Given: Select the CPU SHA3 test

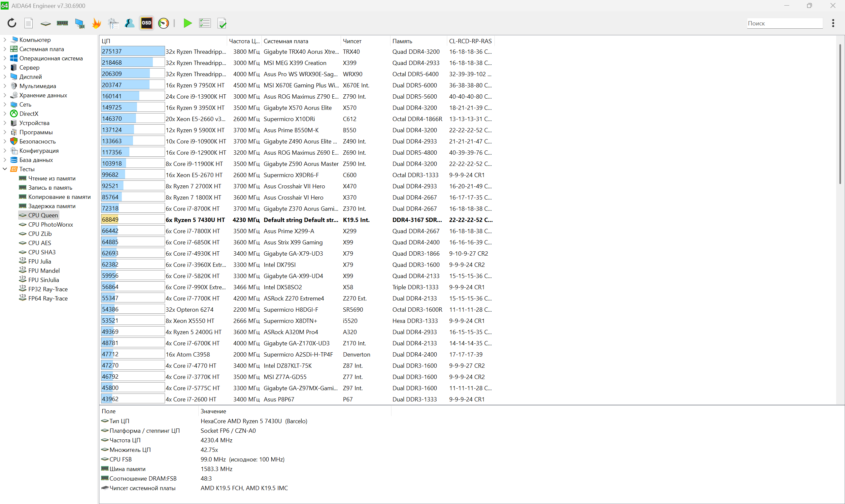Looking at the screenshot, I should (42, 252).
